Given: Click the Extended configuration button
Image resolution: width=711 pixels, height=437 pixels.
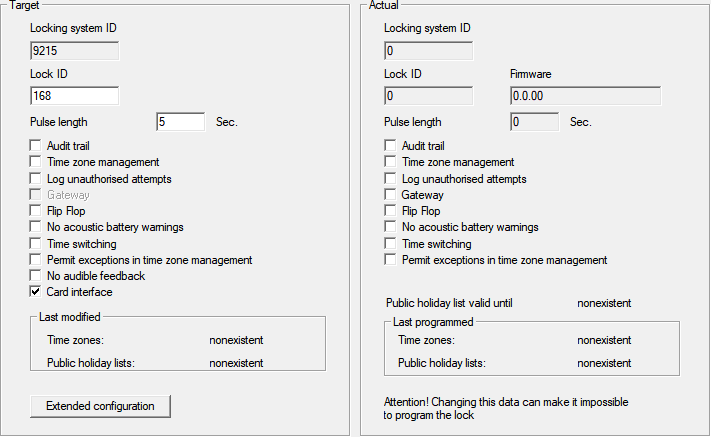Looking at the screenshot, I should [x=100, y=406].
